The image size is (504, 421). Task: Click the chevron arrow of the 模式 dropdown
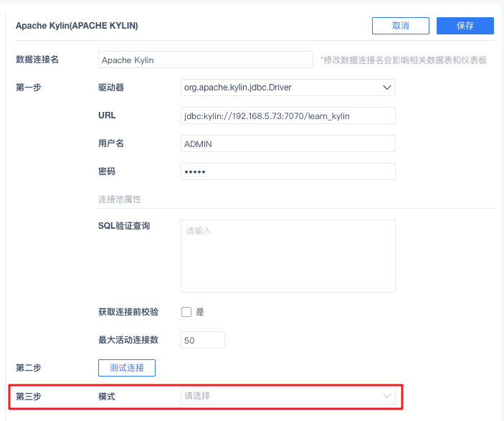tap(387, 396)
